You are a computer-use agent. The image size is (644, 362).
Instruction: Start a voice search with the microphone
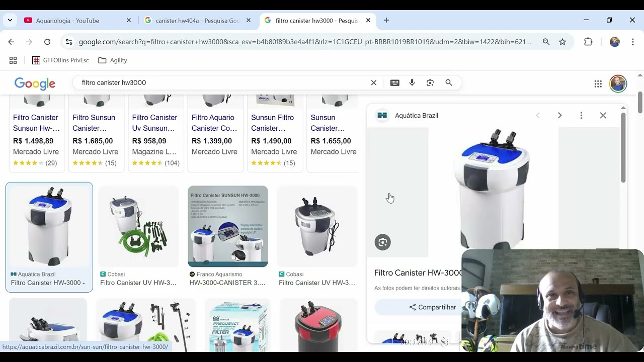tap(412, 83)
